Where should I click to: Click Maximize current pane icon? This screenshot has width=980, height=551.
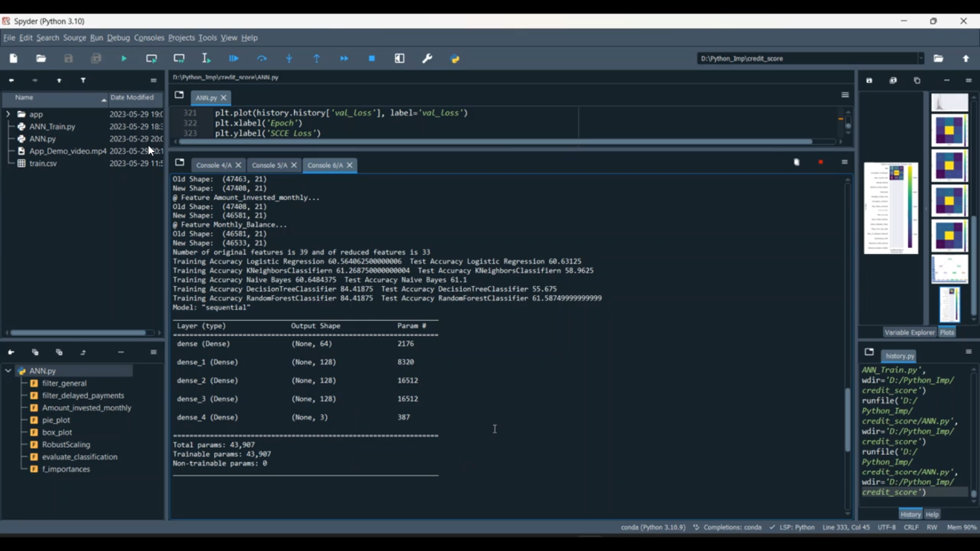400,59
